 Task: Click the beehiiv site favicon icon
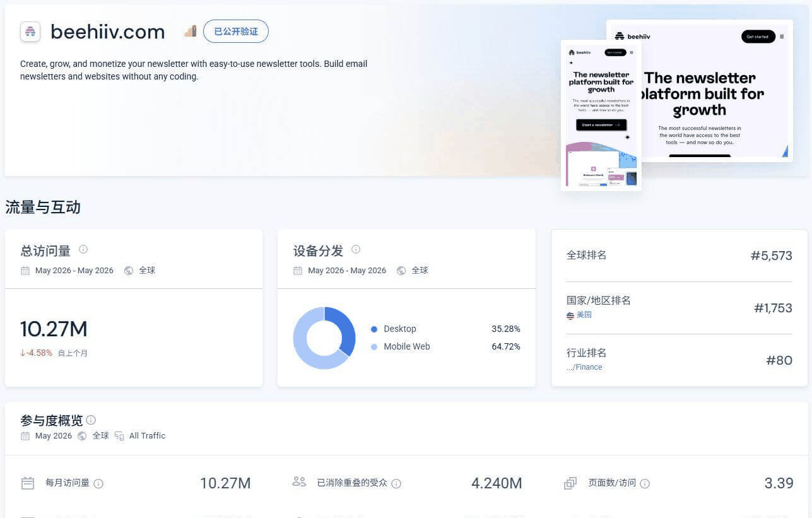click(x=30, y=32)
